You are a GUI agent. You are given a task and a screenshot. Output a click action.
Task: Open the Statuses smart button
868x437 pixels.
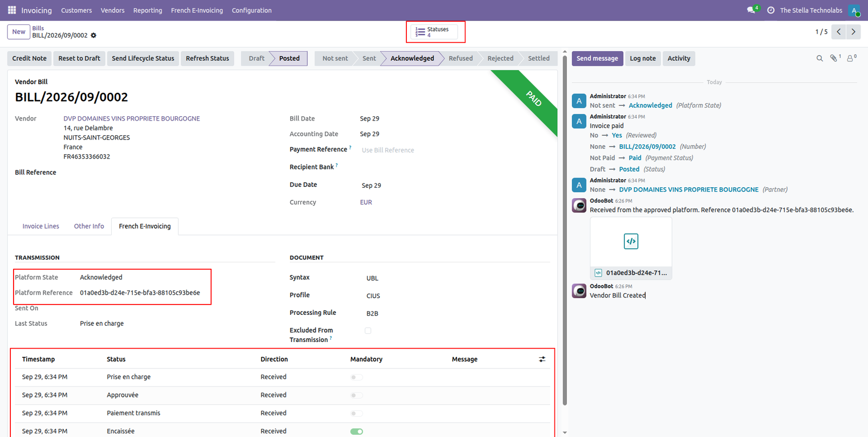point(435,32)
